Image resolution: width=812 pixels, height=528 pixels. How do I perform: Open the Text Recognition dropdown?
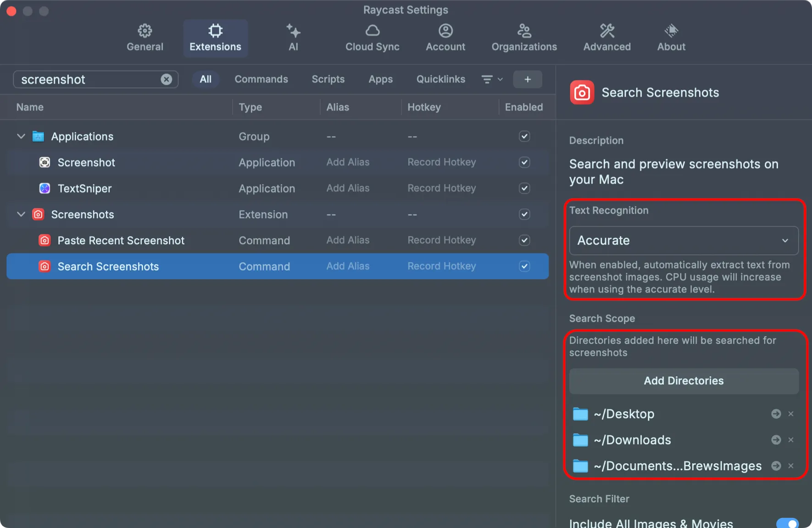(x=683, y=240)
